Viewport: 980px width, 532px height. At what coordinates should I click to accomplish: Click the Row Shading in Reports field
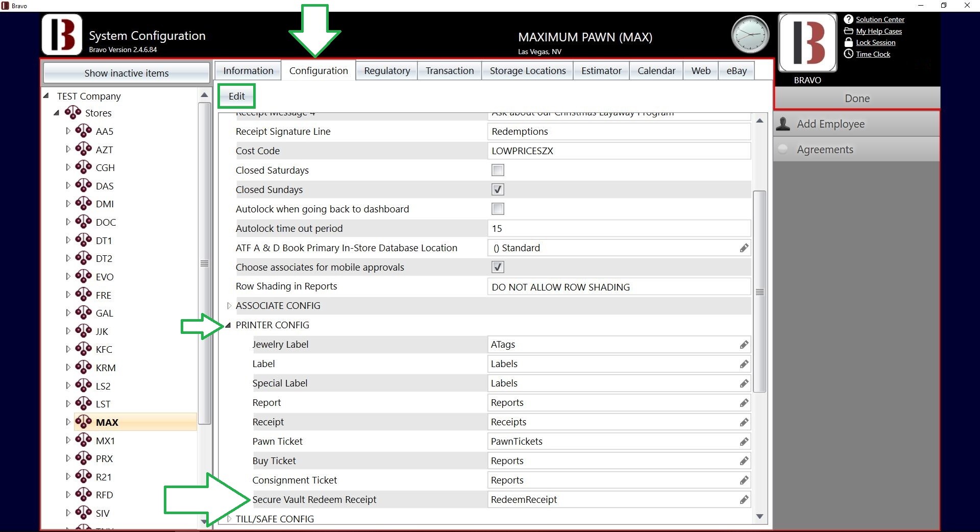(x=619, y=287)
